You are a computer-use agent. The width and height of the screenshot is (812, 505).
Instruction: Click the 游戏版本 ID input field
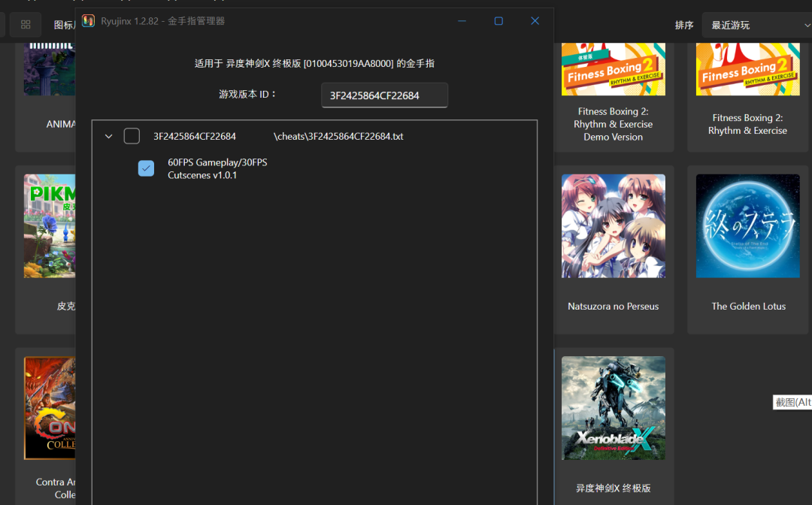click(x=384, y=95)
